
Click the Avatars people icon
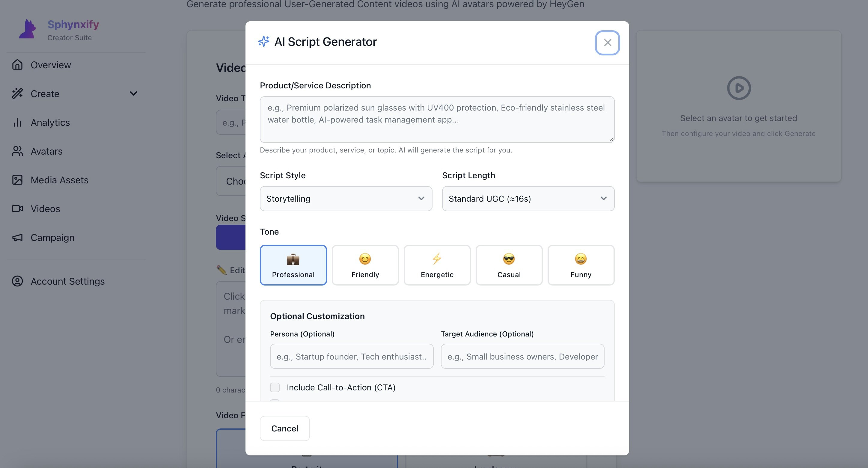(17, 151)
